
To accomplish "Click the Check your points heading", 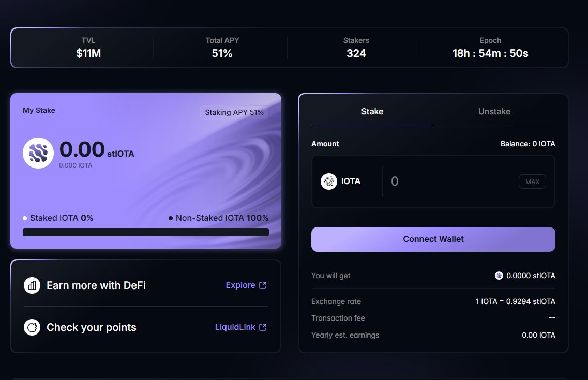I will tap(91, 327).
